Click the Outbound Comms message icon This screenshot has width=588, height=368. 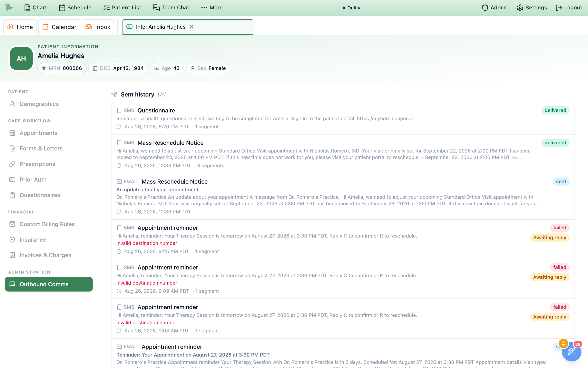click(x=12, y=284)
